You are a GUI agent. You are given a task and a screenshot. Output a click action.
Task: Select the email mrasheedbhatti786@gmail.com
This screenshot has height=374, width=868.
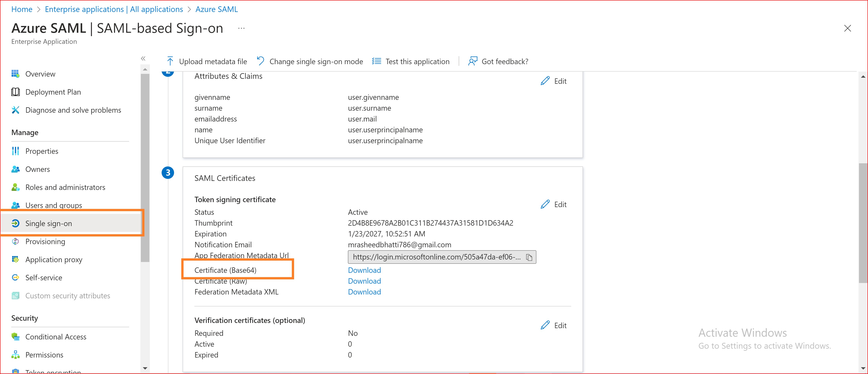point(400,245)
